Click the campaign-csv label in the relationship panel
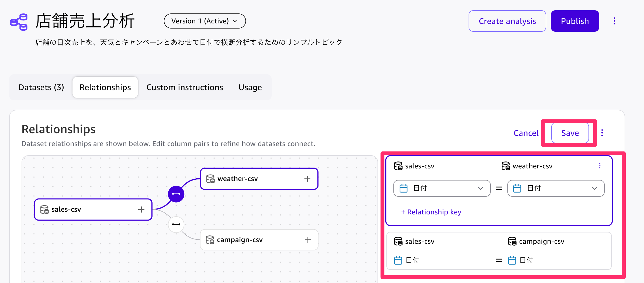The height and width of the screenshot is (283, 644). pyautogui.click(x=542, y=241)
